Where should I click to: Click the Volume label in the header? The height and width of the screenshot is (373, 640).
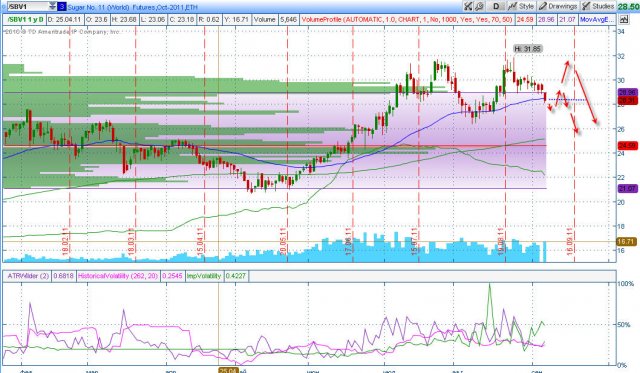coord(264,19)
